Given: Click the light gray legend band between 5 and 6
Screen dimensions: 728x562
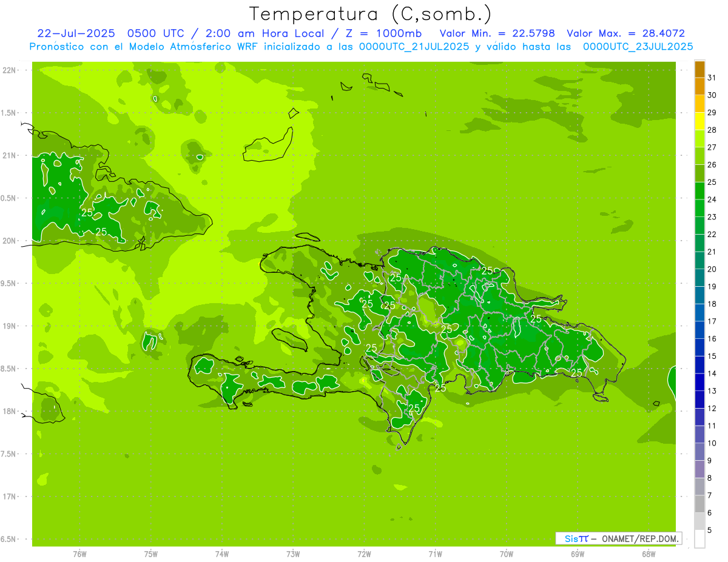Looking at the screenshot, I should pyautogui.click(x=699, y=521).
